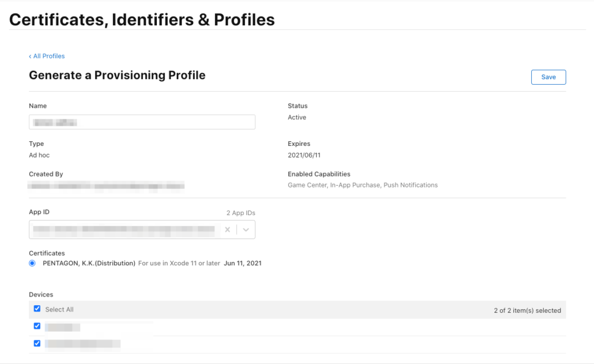The width and height of the screenshot is (594, 364).
Task: Click the Active status value
Action: point(297,117)
